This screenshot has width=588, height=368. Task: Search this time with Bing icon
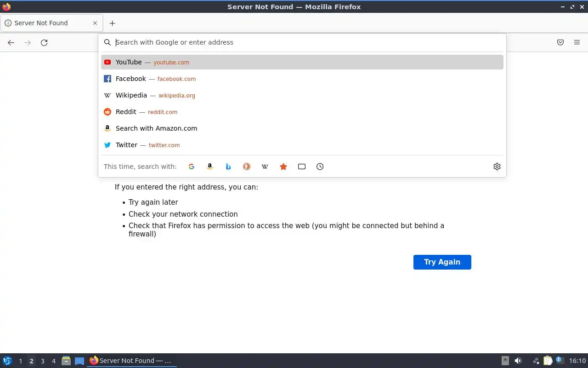pos(228,167)
